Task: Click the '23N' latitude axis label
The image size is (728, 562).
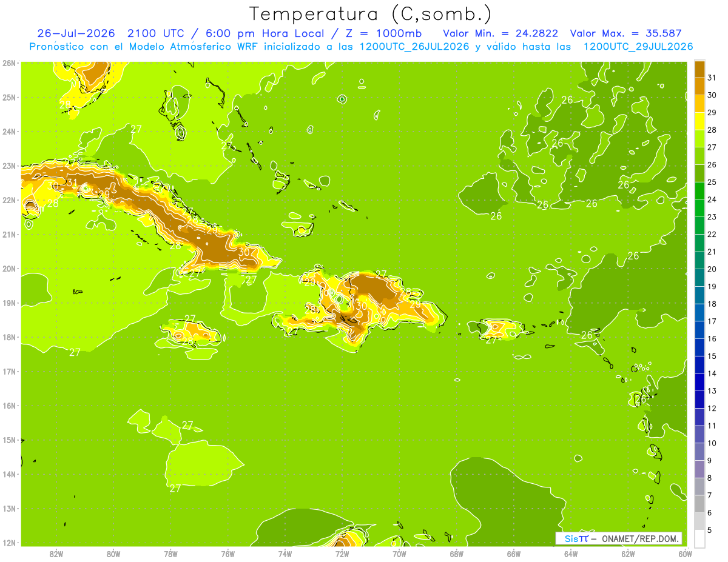Action: point(8,166)
